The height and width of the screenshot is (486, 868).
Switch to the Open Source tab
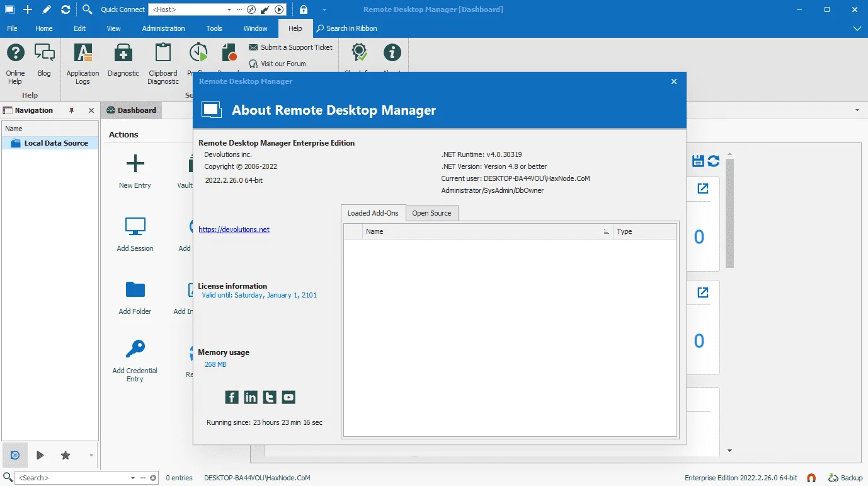pos(431,213)
